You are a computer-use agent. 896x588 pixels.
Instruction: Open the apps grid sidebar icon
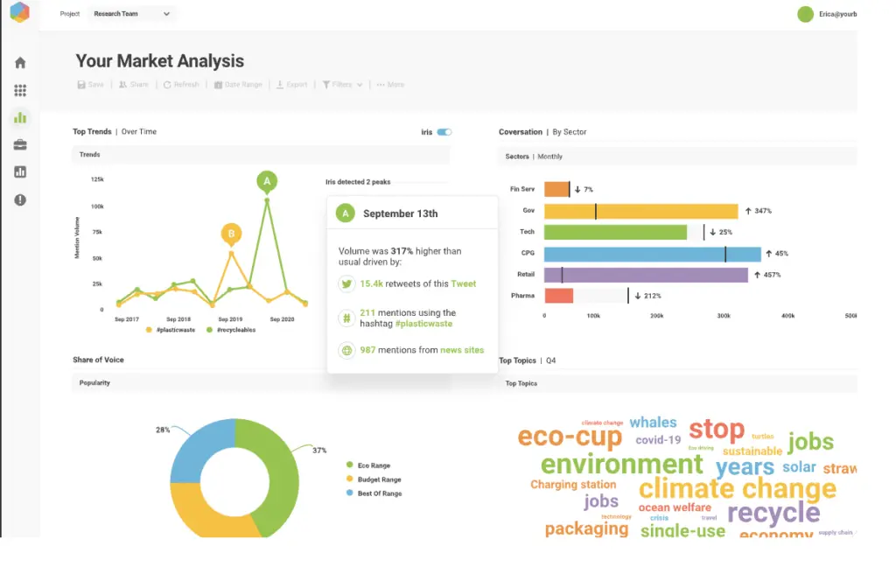(20, 90)
